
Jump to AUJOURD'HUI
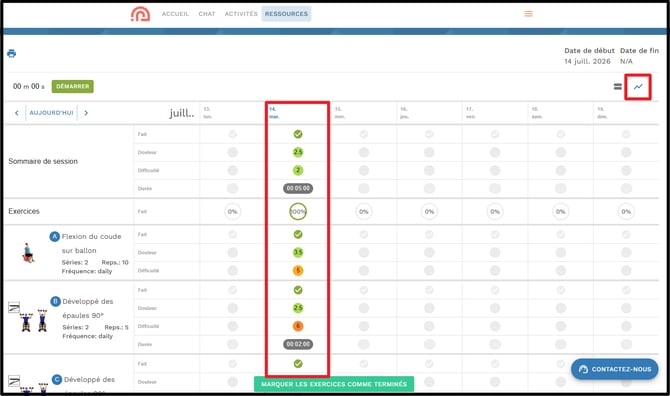click(x=51, y=113)
